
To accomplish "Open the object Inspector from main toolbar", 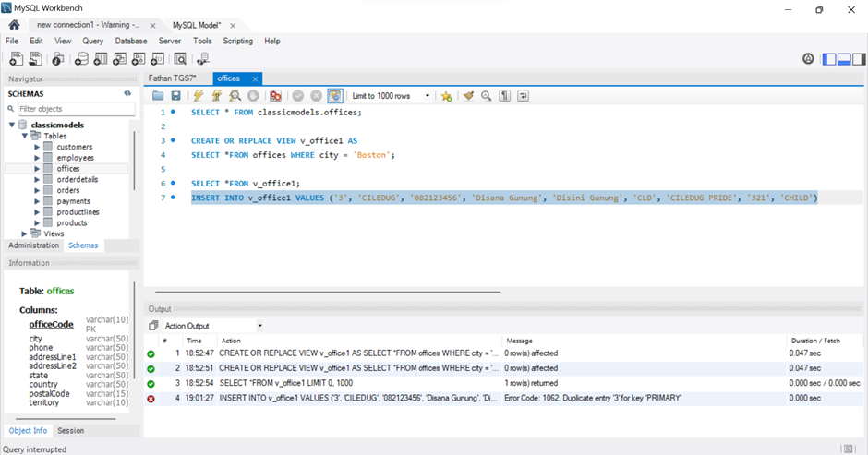I will click(57, 59).
